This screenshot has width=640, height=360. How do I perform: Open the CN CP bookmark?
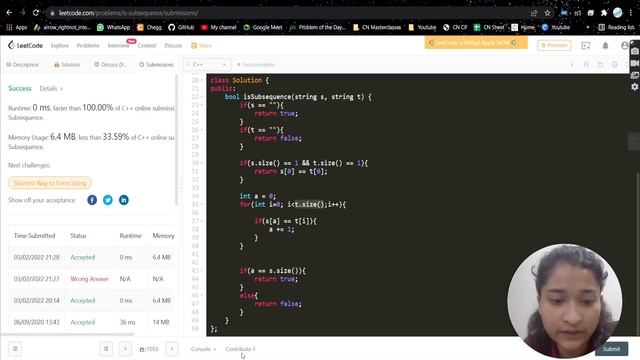coord(455,27)
